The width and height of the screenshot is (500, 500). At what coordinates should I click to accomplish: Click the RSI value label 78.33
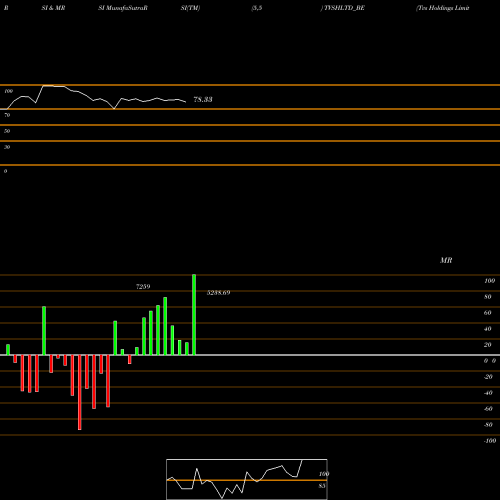203,99
